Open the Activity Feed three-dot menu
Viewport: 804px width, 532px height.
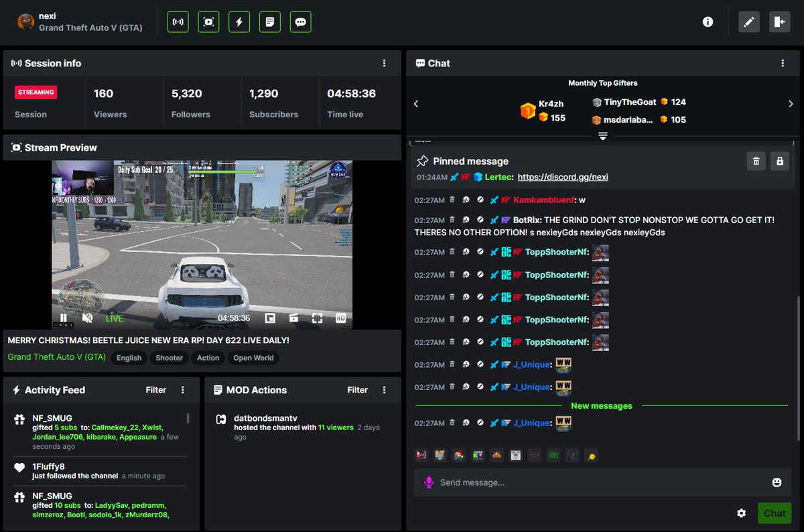[183, 390]
